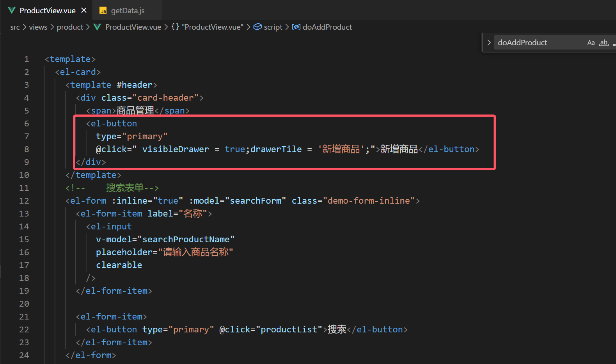Click "searchForm" on line 12
This screenshot has height=364, width=616.
tap(256, 201)
